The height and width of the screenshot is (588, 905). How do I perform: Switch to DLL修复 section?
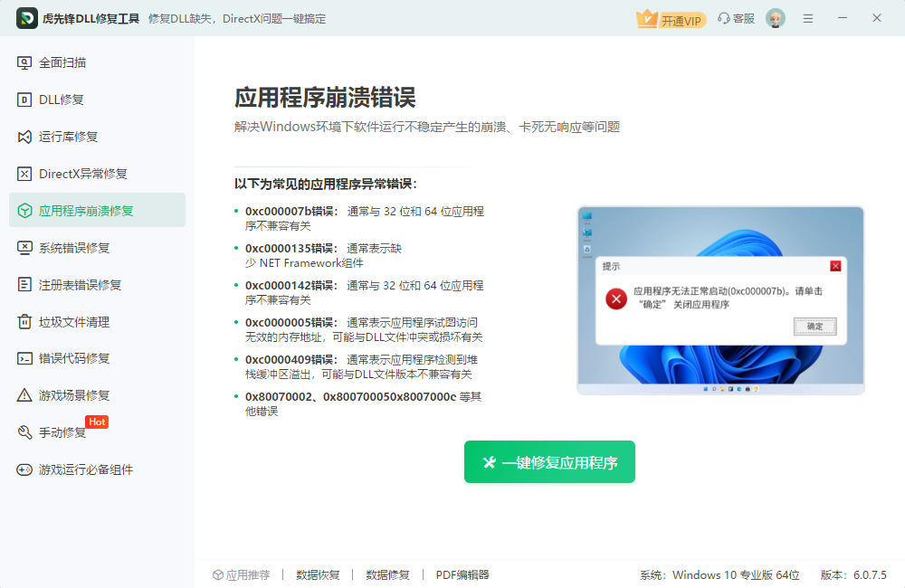[97, 100]
